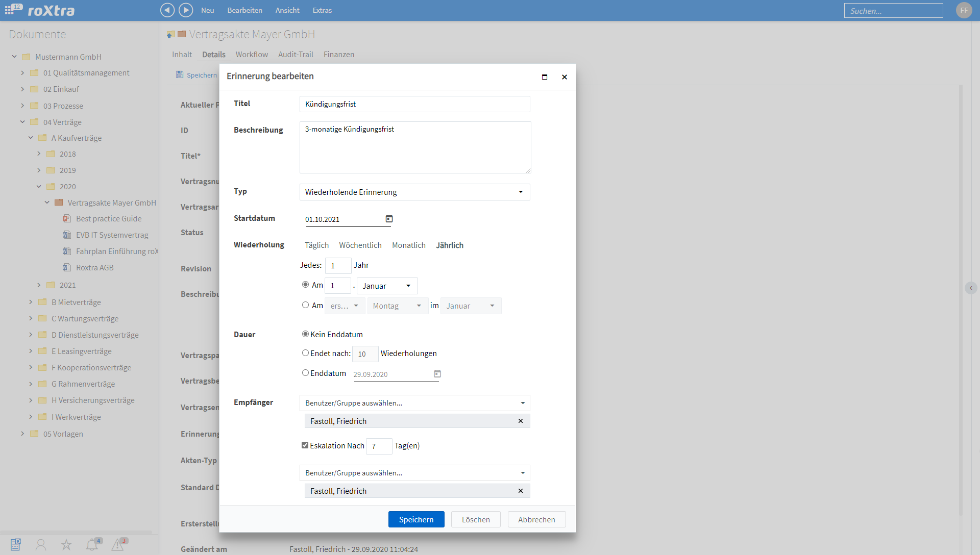
Task: Click the forward navigation arrow in the toolbar
Action: point(186,10)
